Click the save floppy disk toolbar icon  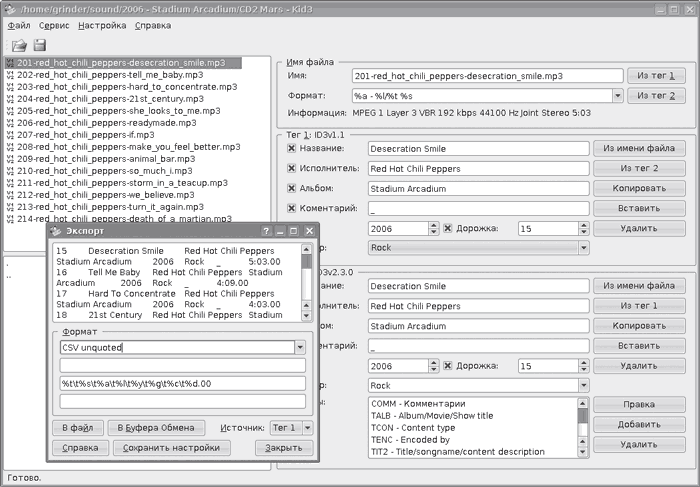tap(40, 45)
